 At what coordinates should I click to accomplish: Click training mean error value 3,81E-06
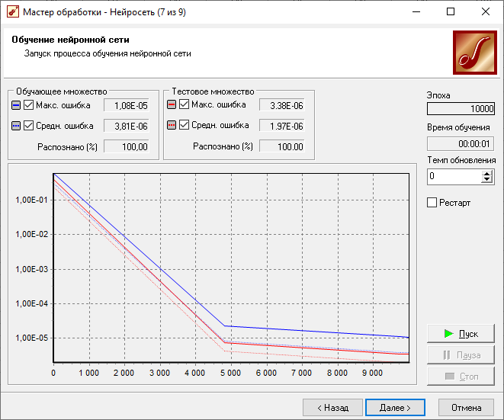pyautogui.click(x=127, y=126)
